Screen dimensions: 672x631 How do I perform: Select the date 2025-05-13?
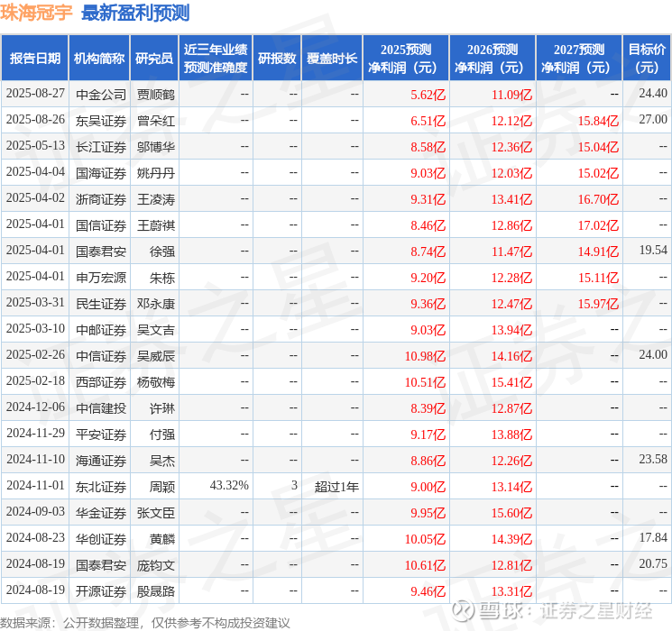point(35,146)
